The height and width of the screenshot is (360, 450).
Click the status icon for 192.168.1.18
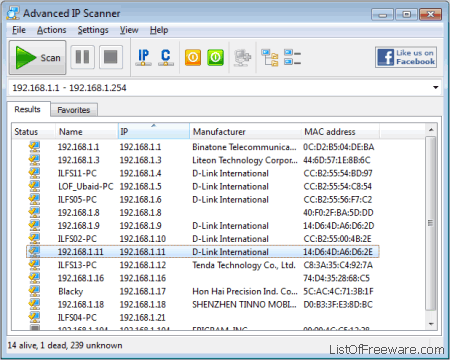click(34, 304)
